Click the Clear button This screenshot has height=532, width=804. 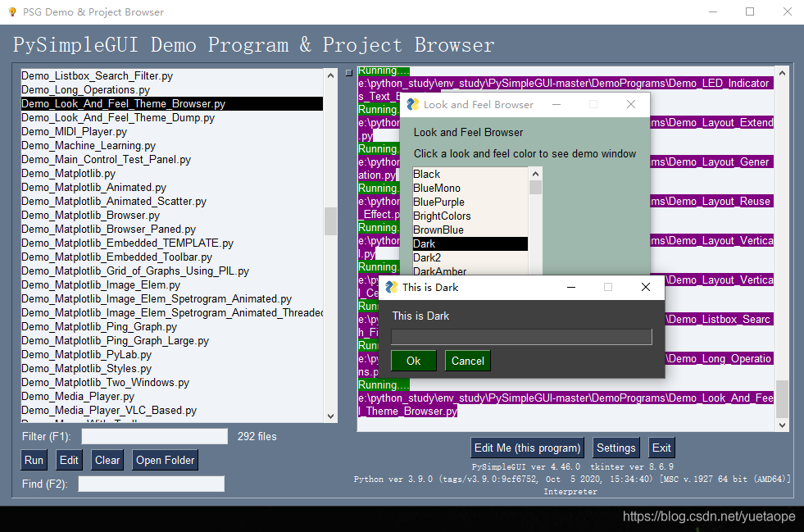[107, 460]
